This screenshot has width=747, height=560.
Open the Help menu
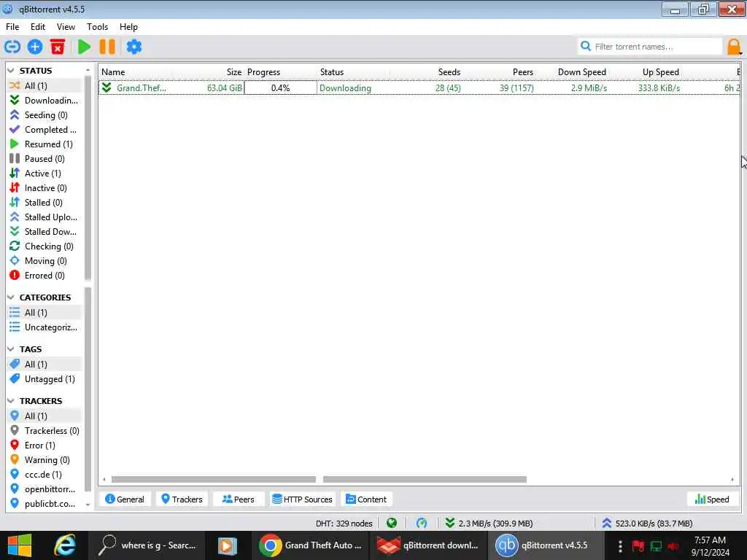[x=128, y=27]
